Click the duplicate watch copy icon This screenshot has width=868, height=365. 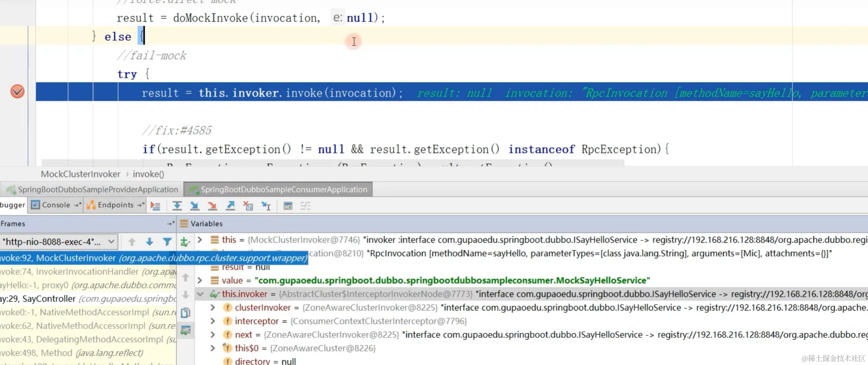coord(186,312)
